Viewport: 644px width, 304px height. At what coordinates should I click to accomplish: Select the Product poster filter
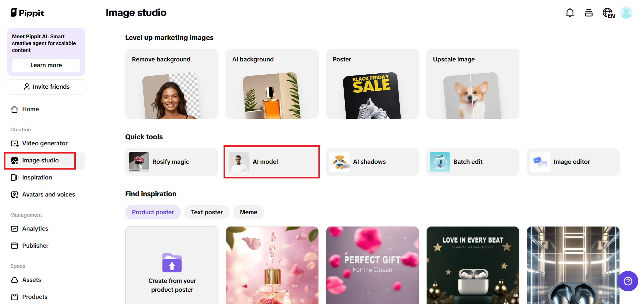(153, 212)
